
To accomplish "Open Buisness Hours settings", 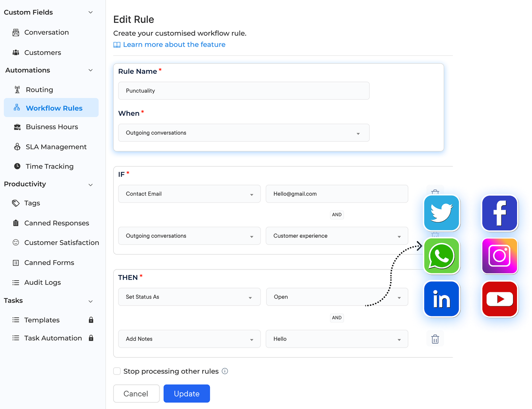I will click(52, 127).
